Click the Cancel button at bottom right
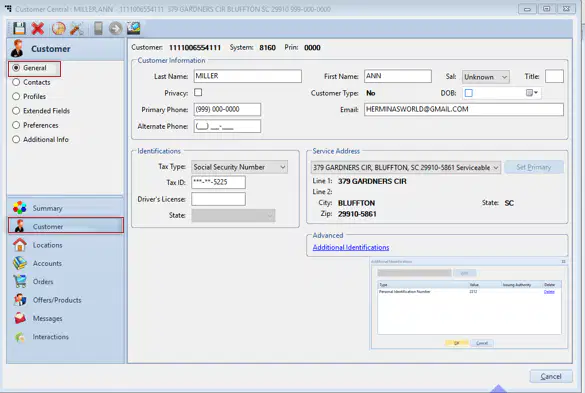 coord(551,376)
